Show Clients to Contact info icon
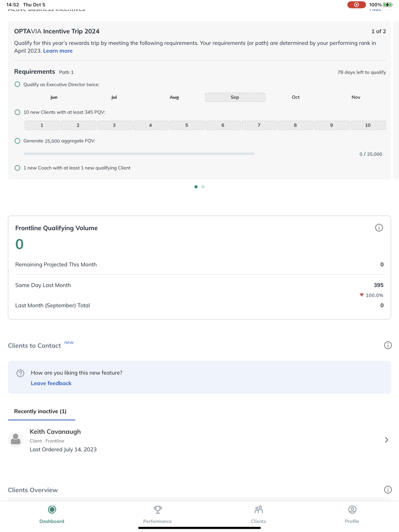Screen dimensions: 399x532 tap(388, 345)
